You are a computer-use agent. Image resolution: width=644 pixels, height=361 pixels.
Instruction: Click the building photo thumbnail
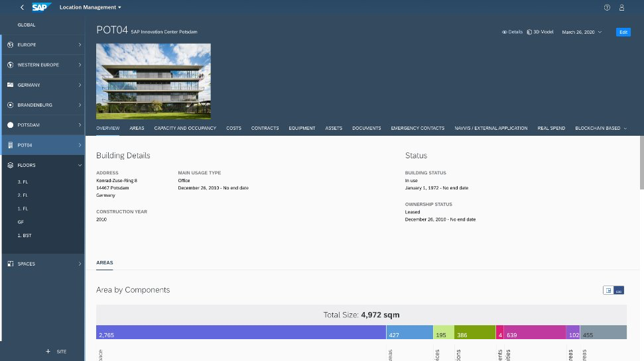pos(153,81)
